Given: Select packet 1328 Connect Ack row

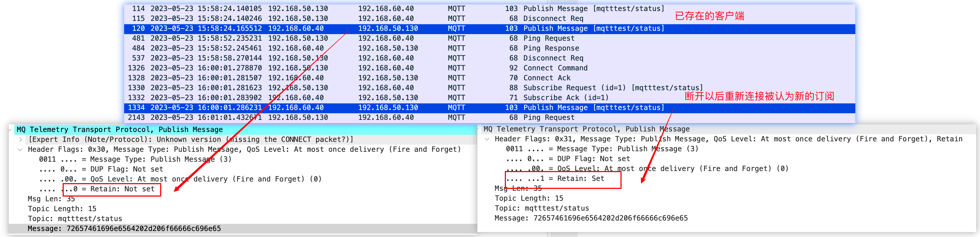Looking at the screenshot, I should click(x=490, y=78).
